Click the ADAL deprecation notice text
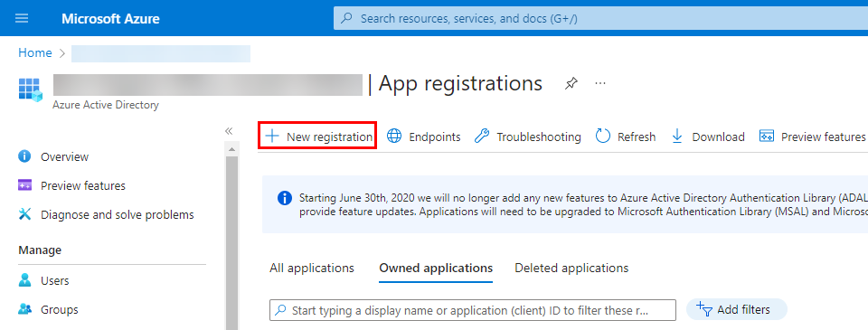 point(583,205)
